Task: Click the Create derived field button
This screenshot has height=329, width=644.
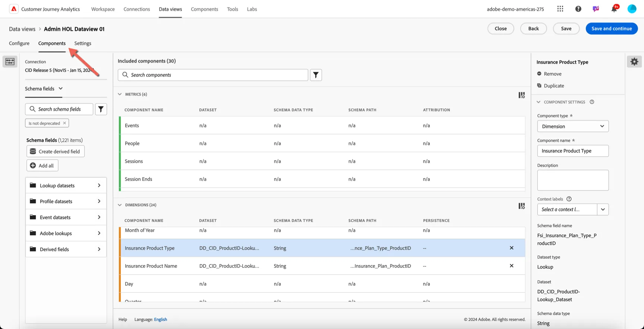Action: (x=56, y=151)
